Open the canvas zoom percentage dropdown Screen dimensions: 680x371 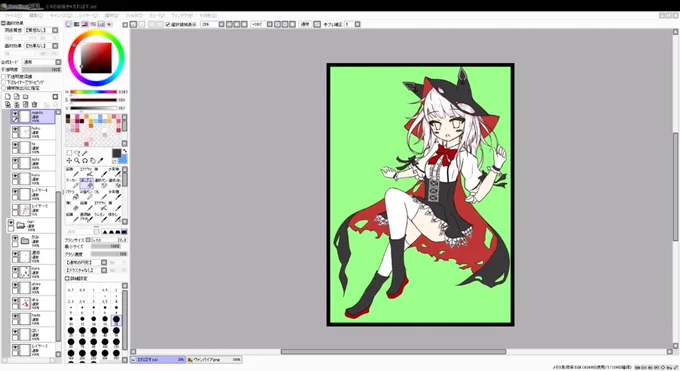point(221,24)
